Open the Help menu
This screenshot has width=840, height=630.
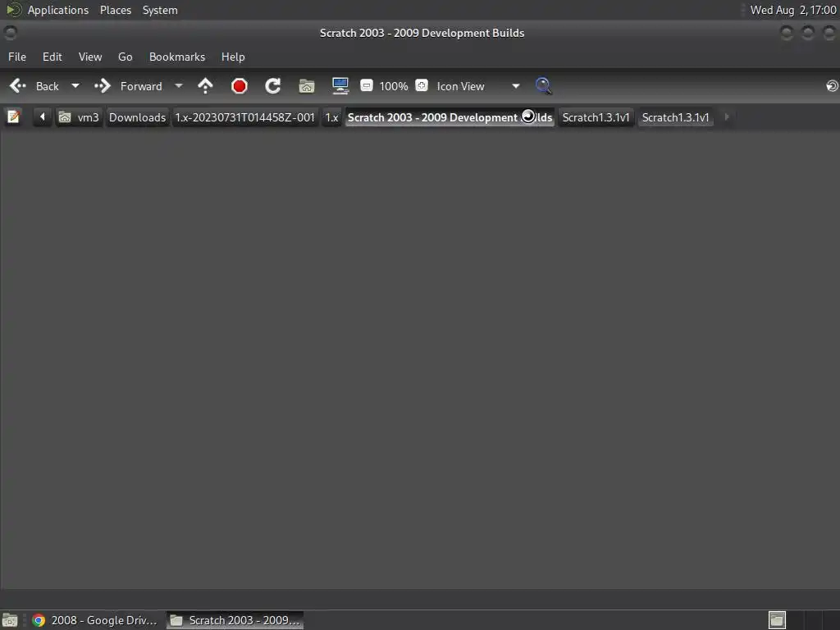click(233, 57)
